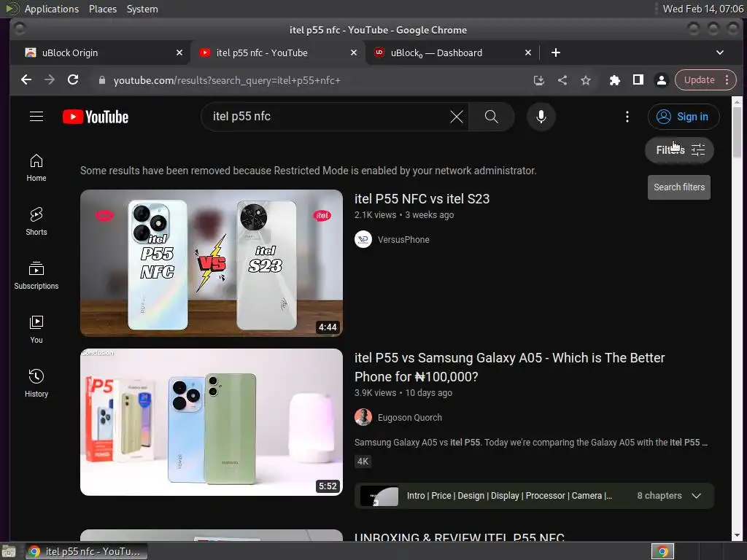Open the tab search dropdown arrow
This screenshot has width=747, height=560.
click(x=720, y=52)
